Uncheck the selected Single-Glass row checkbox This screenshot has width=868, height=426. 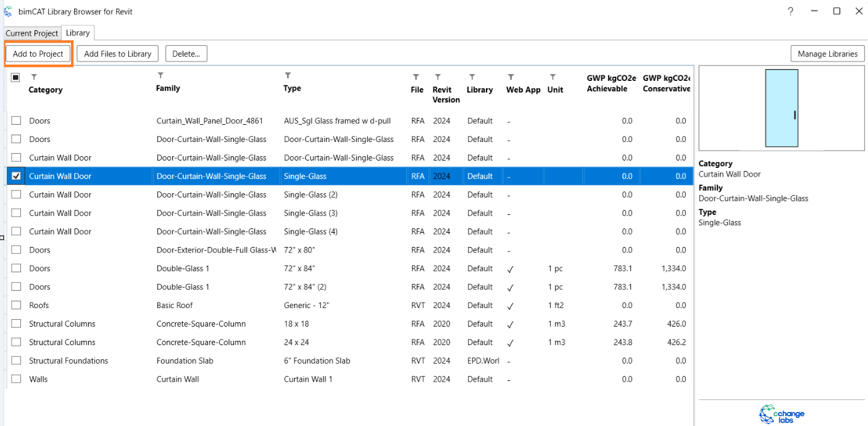point(17,176)
